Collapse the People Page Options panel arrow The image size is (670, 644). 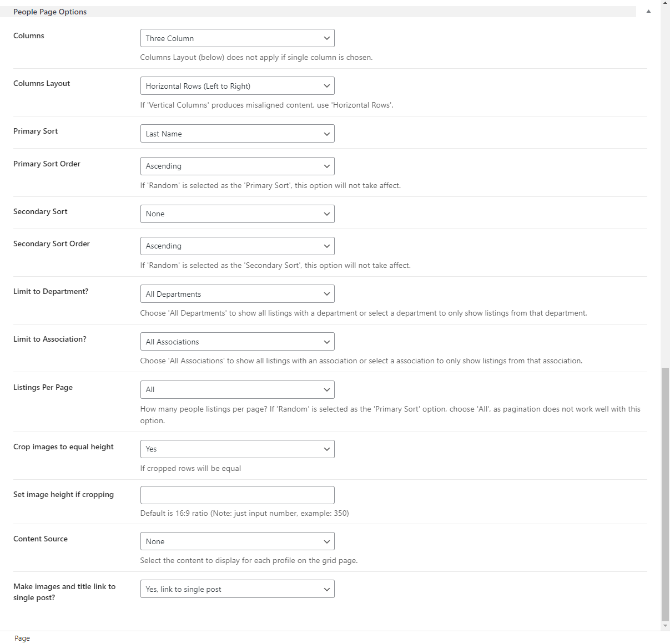(648, 12)
